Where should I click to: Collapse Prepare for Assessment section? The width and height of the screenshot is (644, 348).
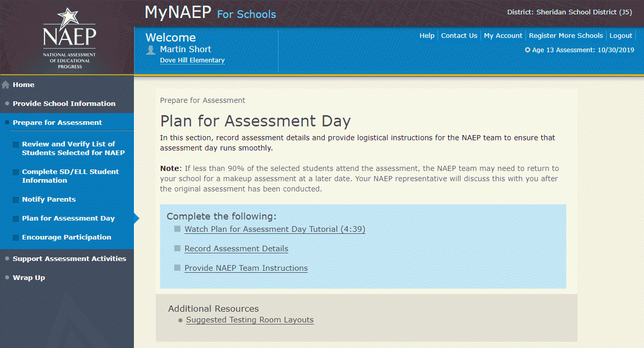[57, 122]
